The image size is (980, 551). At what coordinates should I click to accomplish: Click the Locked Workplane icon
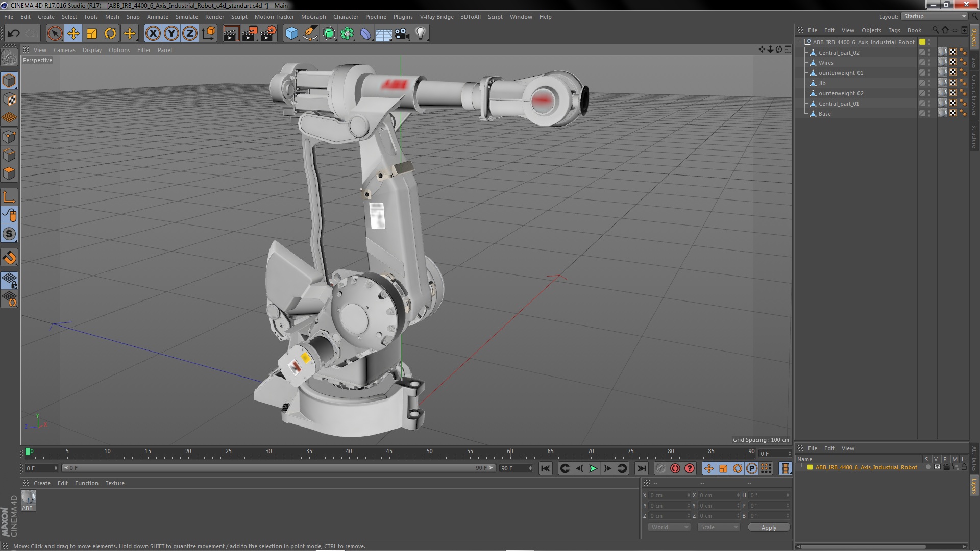click(9, 280)
